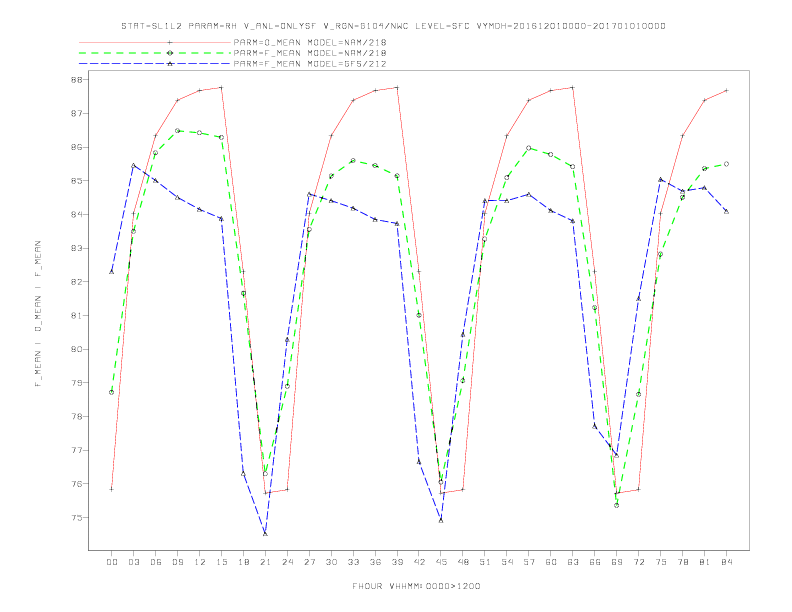Click x-axis forecast hour label 36
792x612 pixels.
click(x=375, y=562)
